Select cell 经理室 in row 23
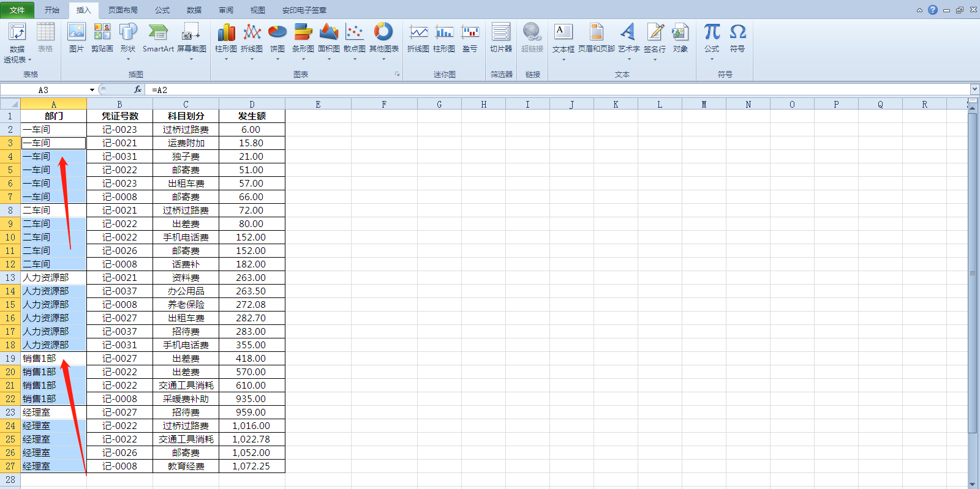This screenshot has width=980, height=489. [53, 412]
